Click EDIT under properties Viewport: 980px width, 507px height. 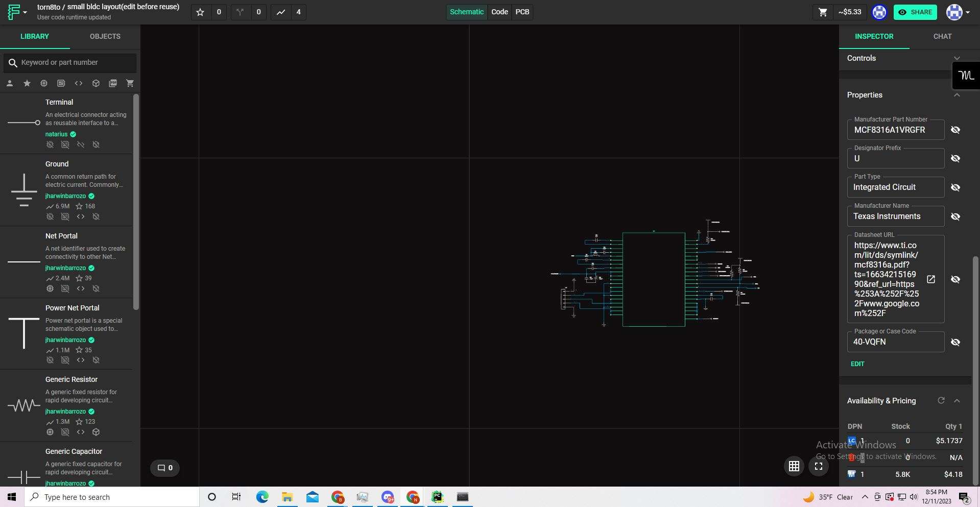[857, 364]
